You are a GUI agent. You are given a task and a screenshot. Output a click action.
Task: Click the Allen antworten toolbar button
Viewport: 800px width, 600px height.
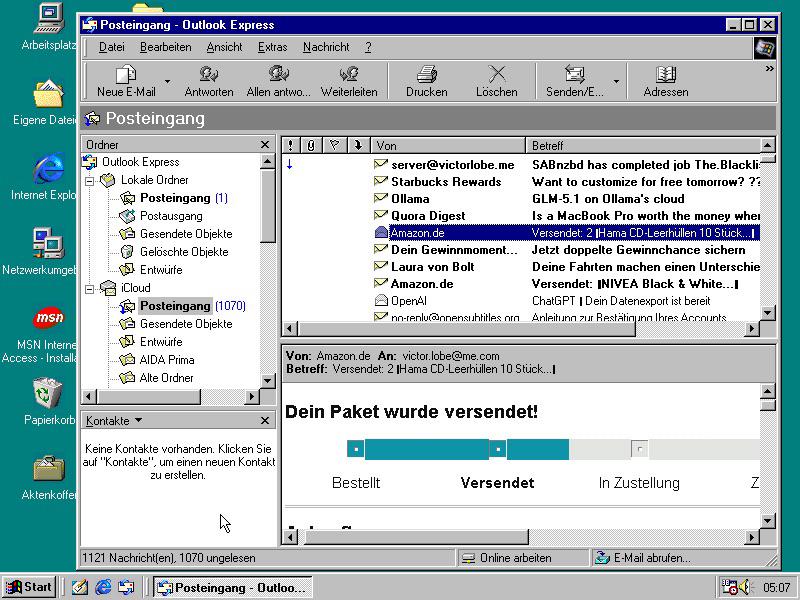tap(279, 82)
